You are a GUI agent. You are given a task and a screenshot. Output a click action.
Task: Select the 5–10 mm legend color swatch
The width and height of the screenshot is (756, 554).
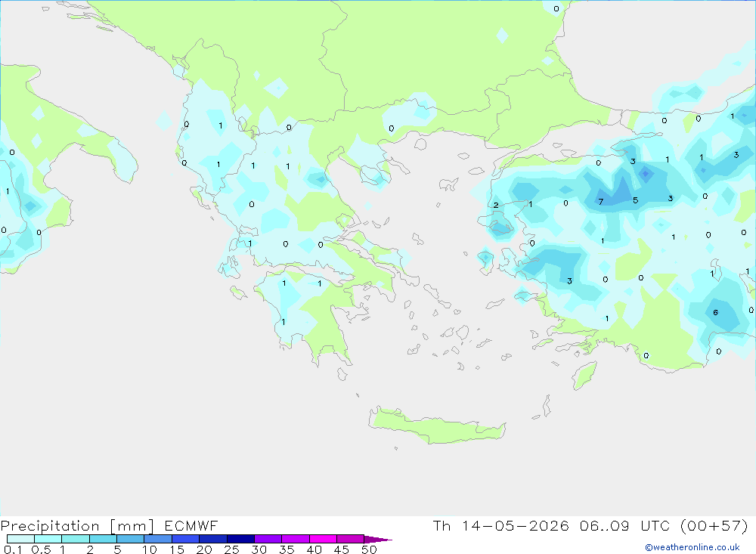click(x=130, y=539)
